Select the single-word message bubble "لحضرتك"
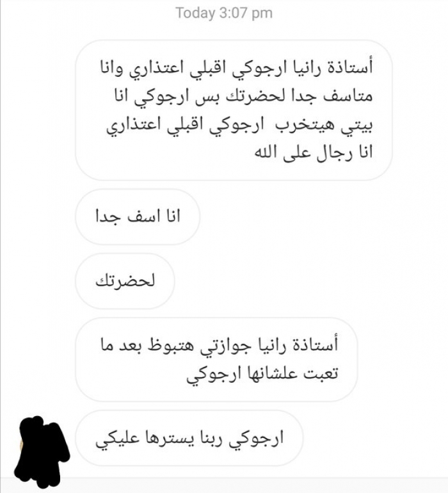Screen dimensions: 448x493 (125, 281)
